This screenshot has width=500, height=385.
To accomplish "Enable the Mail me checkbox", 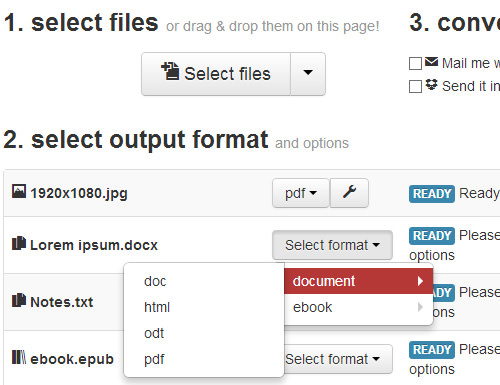I will (x=415, y=63).
